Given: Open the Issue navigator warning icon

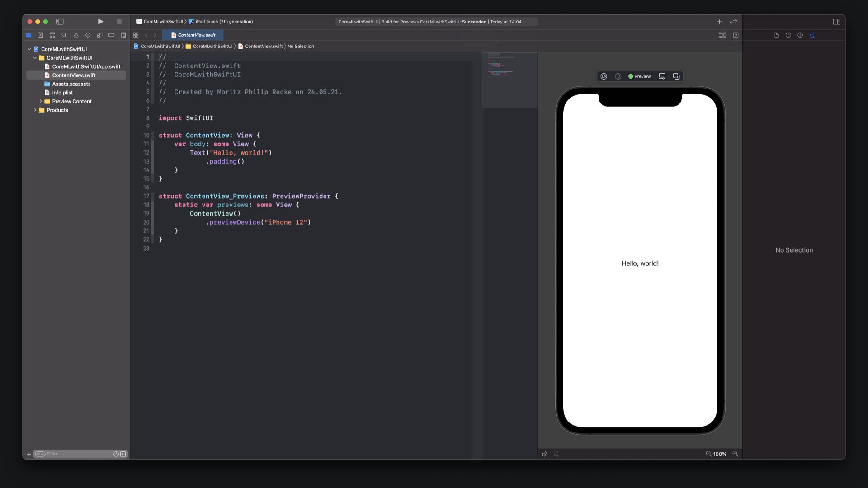Looking at the screenshot, I should pyautogui.click(x=76, y=35).
